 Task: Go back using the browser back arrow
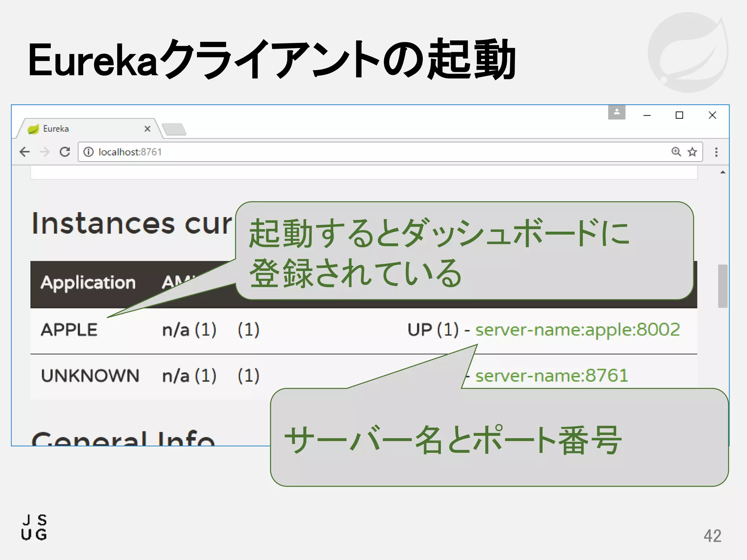tap(24, 152)
